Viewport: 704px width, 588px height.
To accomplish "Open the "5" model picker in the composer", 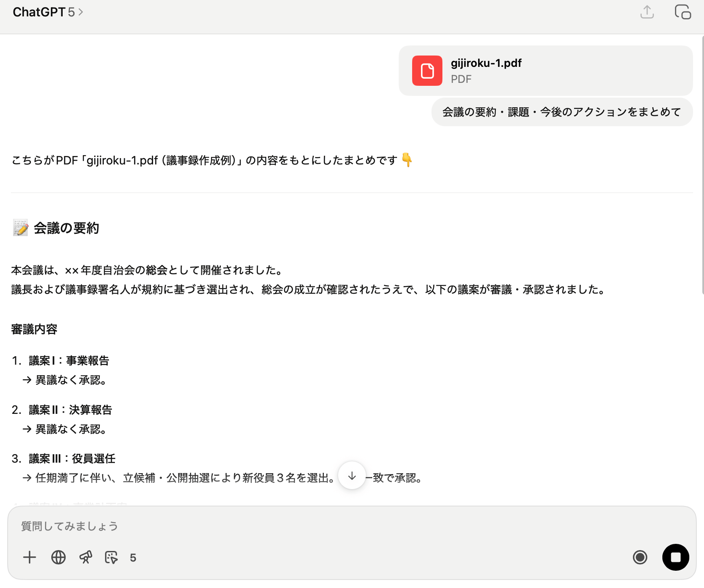I will [133, 558].
